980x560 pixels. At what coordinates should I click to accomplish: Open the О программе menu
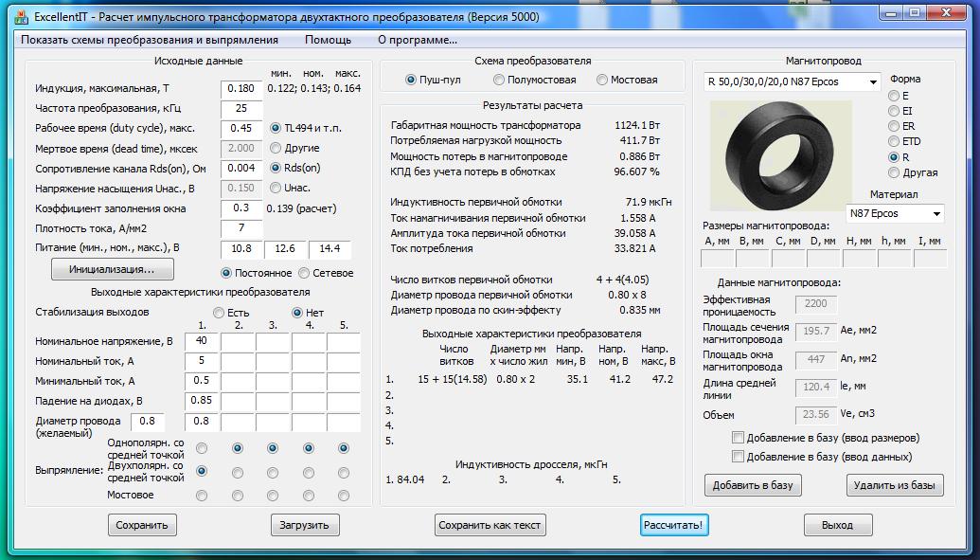pyautogui.click(x=417, y=40)
